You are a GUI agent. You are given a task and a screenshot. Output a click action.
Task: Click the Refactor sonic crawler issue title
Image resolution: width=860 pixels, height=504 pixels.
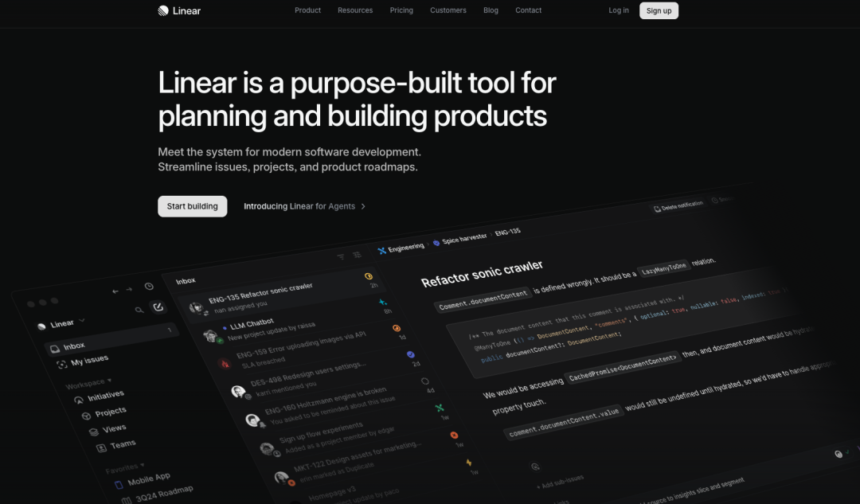pyautogui.click(x=482, y=274)
